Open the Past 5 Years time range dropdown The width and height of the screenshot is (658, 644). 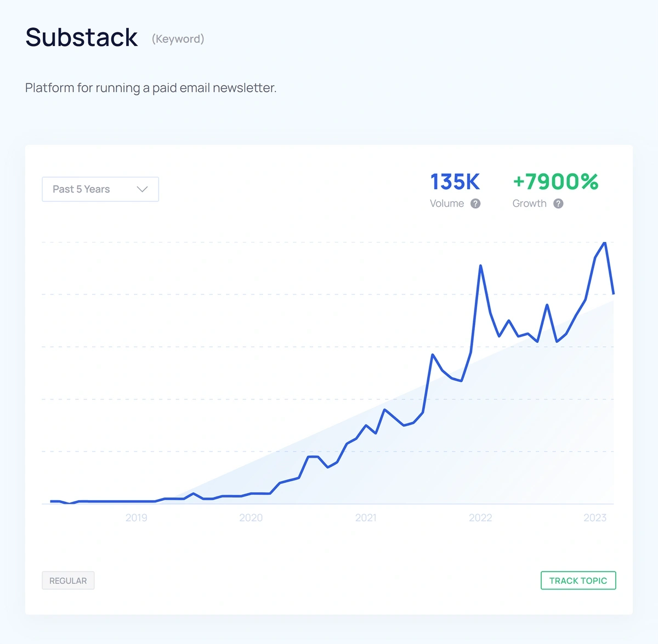click(x=100, y=189)
